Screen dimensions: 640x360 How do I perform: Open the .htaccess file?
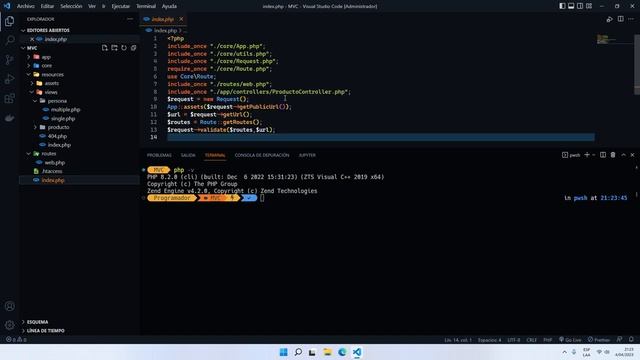[x=52, y=171]
